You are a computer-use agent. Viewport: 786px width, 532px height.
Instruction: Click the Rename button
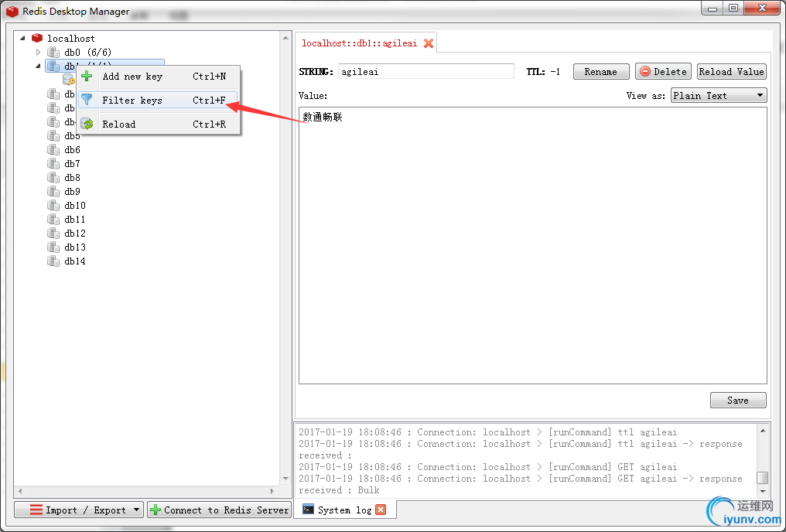pos(600,72)
